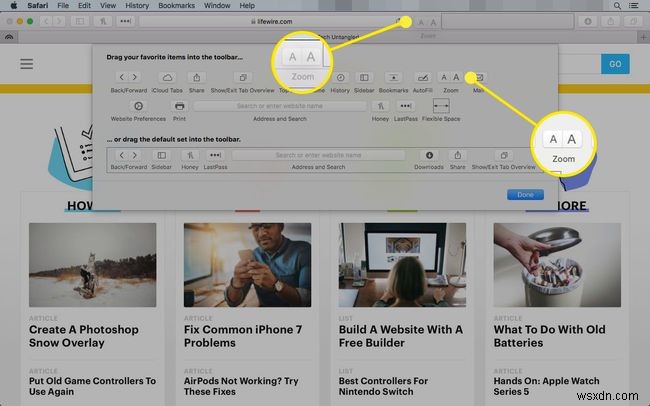Click the LastPass icon in the default set

215,155
